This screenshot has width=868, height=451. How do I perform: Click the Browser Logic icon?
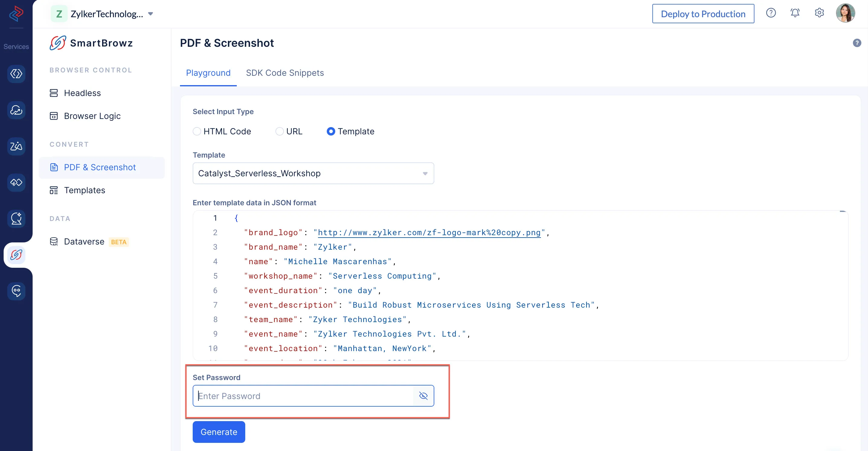53,116
